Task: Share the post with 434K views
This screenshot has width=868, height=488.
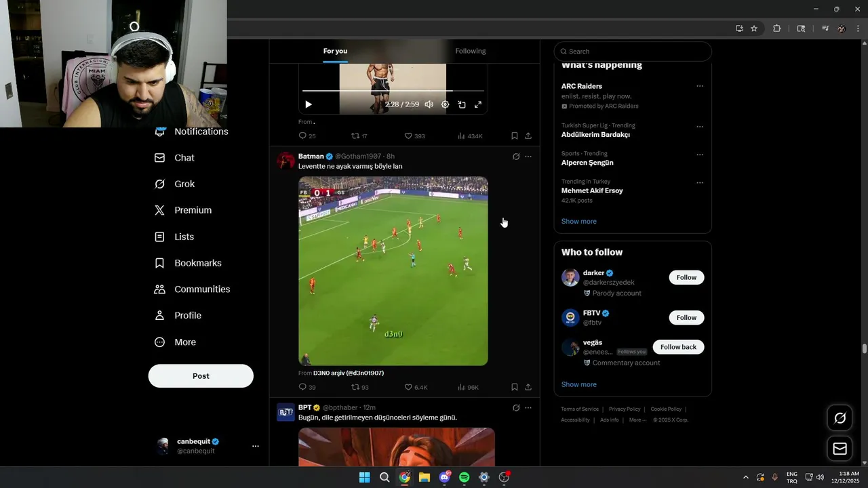Action: [528, 136]
